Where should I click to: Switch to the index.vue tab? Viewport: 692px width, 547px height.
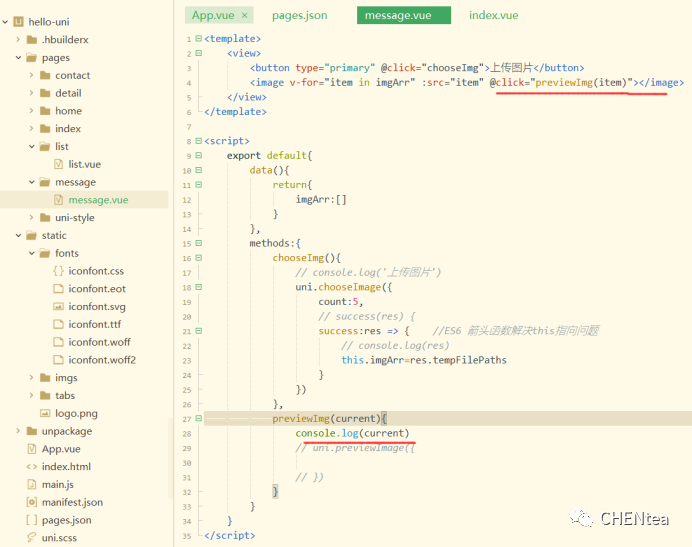(x=493, y=15)
